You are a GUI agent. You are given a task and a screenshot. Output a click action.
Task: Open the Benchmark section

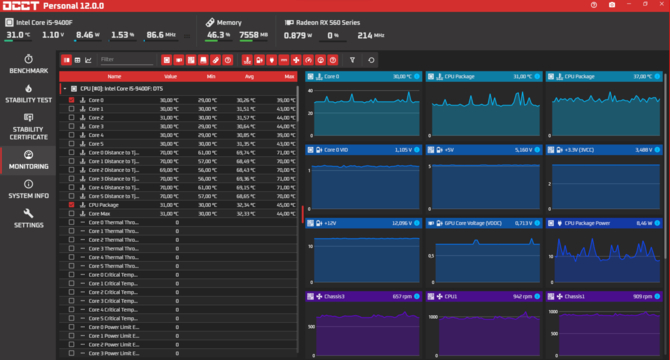28,64
